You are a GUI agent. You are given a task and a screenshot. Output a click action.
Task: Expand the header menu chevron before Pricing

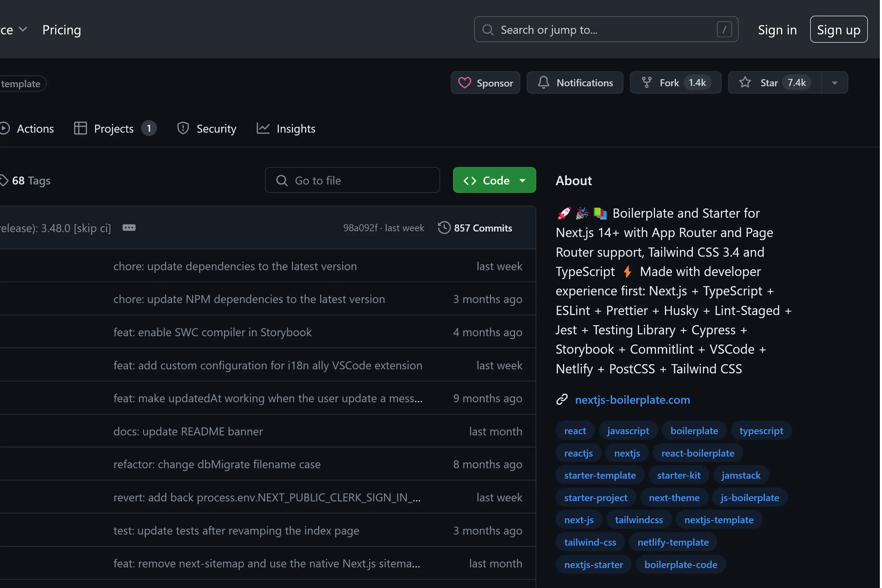tap(23, 29)
